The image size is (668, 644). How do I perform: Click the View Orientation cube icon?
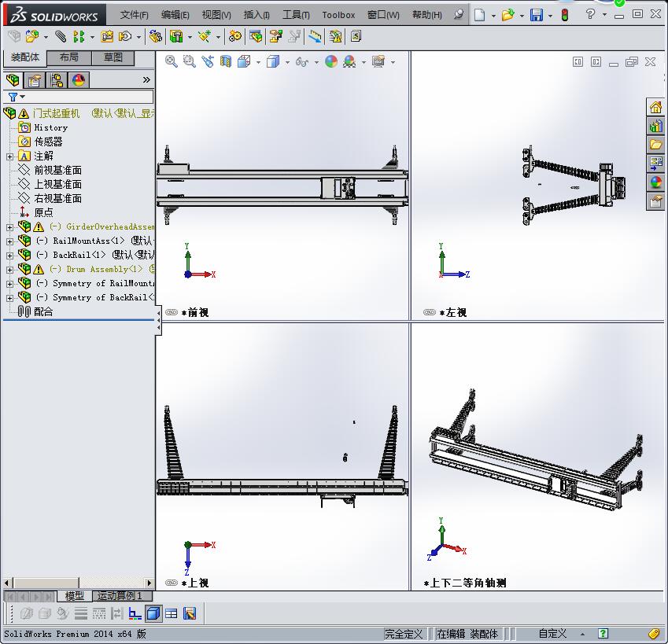click(244, 61)
